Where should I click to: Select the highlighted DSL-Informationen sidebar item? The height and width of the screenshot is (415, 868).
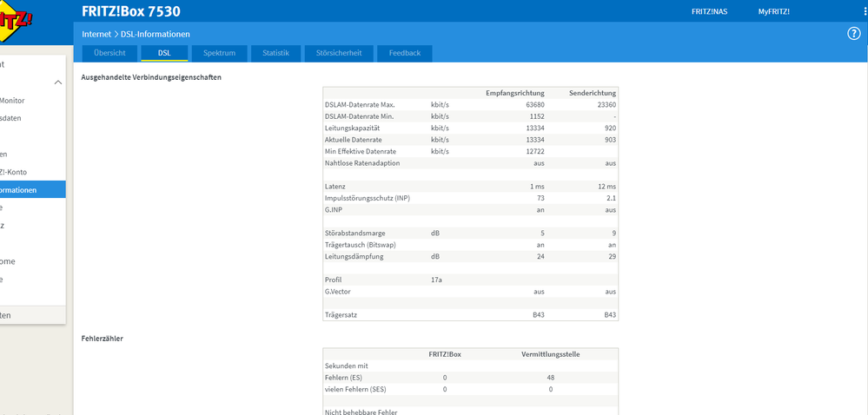(33, 190)
